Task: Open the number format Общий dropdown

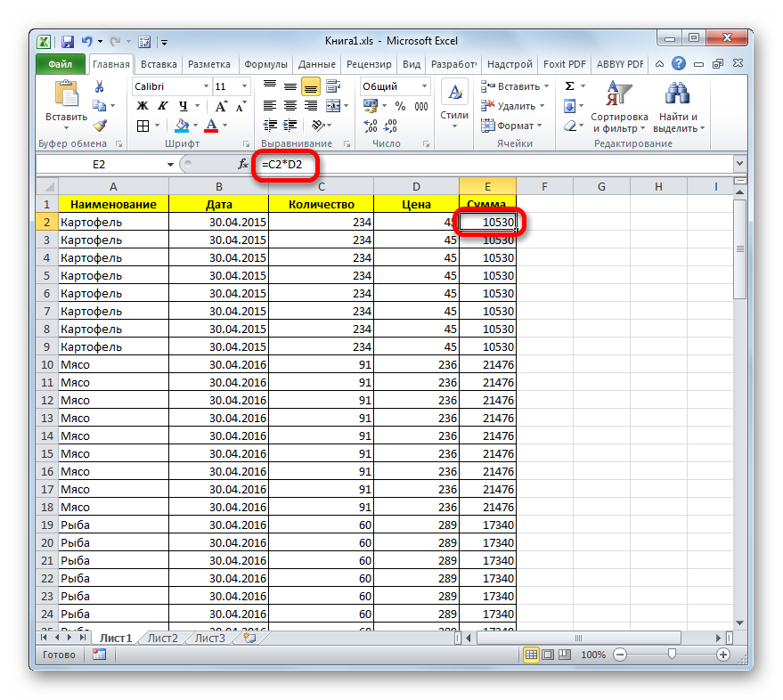Action: tap(424, 86)
